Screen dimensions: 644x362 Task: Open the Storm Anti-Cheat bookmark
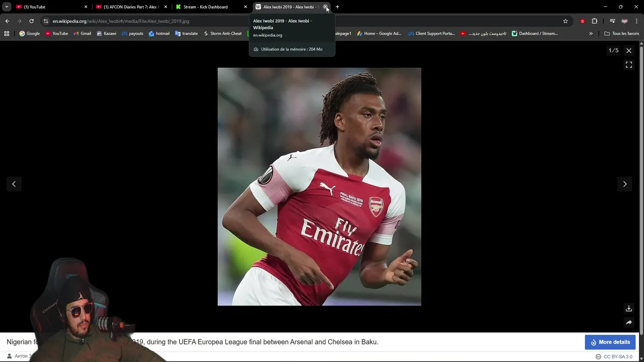pos(222,34)
